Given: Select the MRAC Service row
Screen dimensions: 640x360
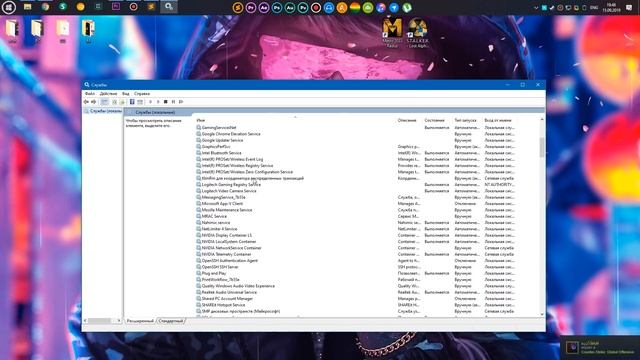Looking at the screenshot, I should 355,216.
